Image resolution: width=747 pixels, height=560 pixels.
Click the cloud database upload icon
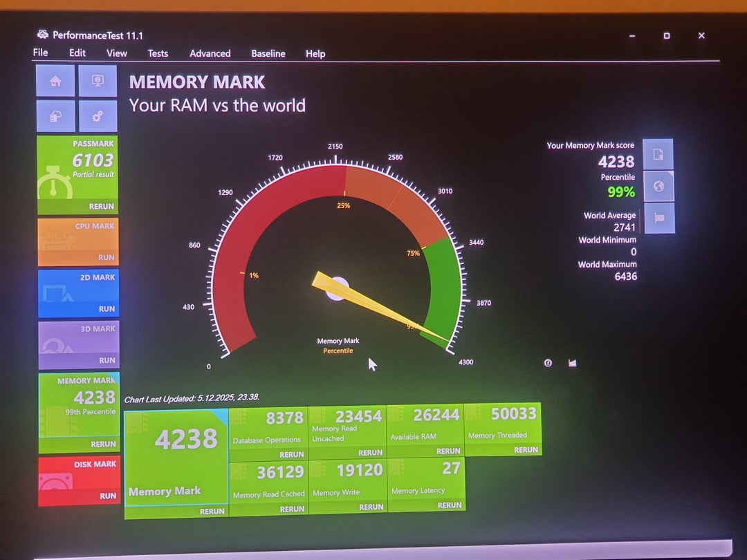[55, 116]
